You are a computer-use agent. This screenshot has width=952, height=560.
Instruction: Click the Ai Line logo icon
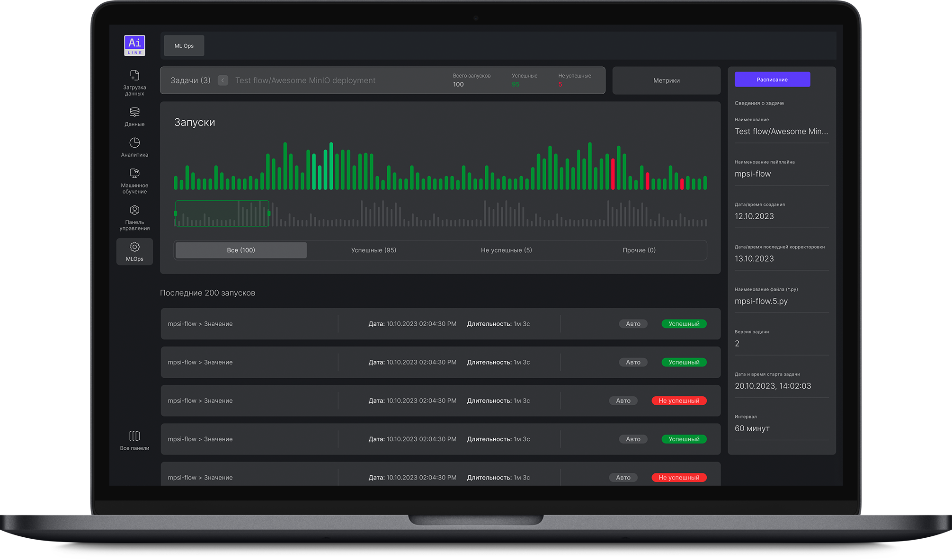134,45
